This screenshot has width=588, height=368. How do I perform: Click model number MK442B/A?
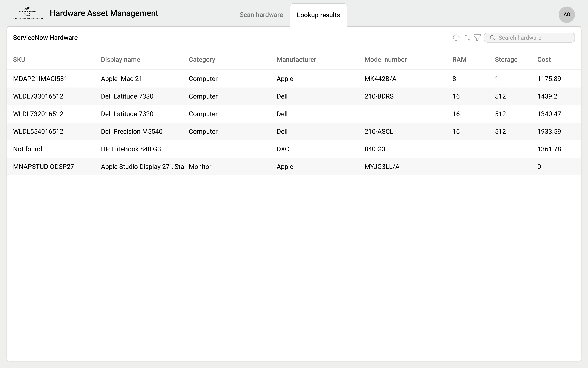click(x=380, y=79)
